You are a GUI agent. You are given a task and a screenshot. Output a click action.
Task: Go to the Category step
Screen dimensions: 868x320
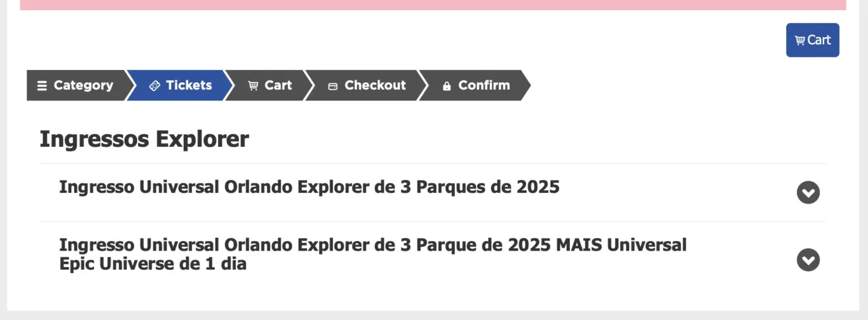point(76,85)
